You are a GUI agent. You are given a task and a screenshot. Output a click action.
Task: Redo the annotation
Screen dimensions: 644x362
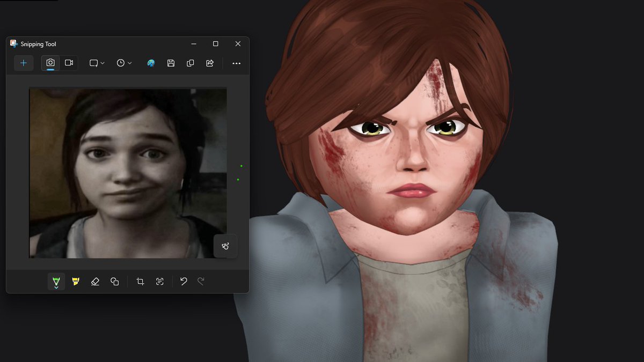(201, 282)
